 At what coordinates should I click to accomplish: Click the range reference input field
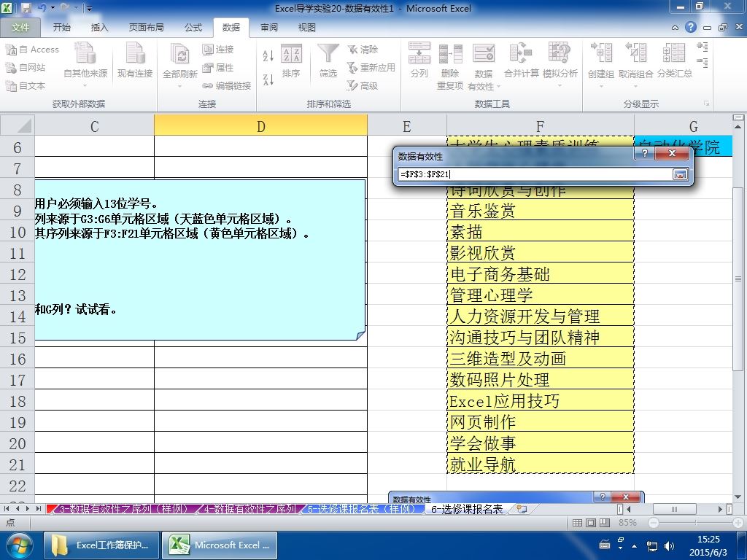[535, 174]
